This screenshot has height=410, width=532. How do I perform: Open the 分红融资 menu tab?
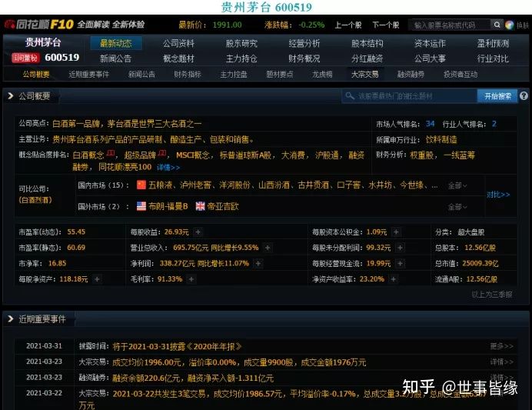click(x=367, y=58)
